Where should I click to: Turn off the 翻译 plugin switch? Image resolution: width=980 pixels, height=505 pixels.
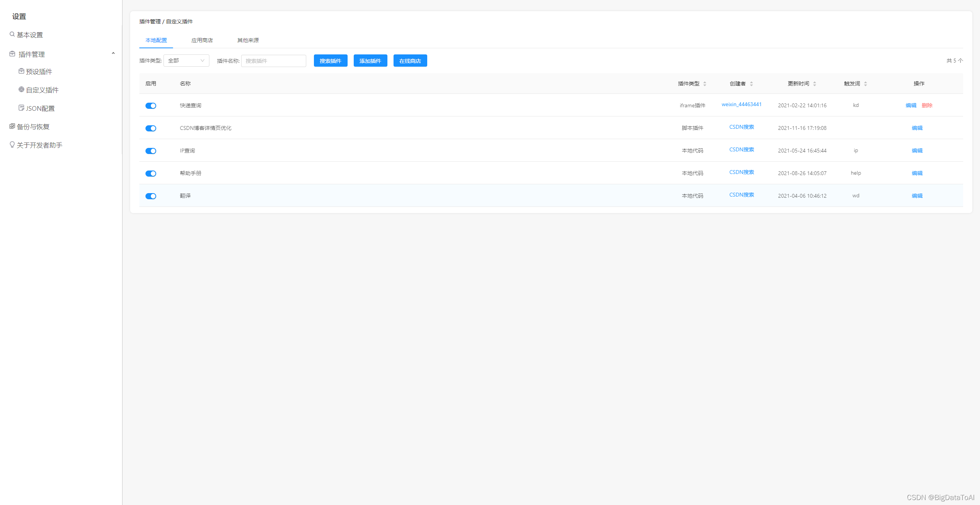point(151,196)
